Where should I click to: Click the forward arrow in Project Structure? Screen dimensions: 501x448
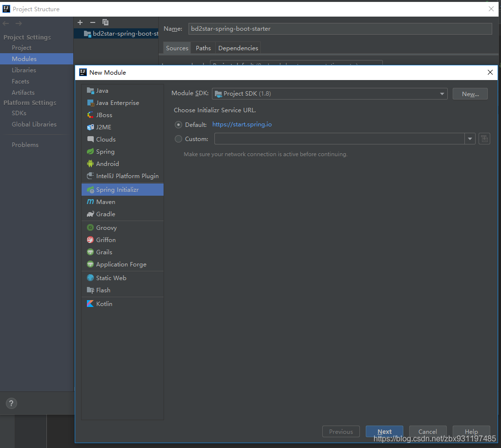(19, 23)
